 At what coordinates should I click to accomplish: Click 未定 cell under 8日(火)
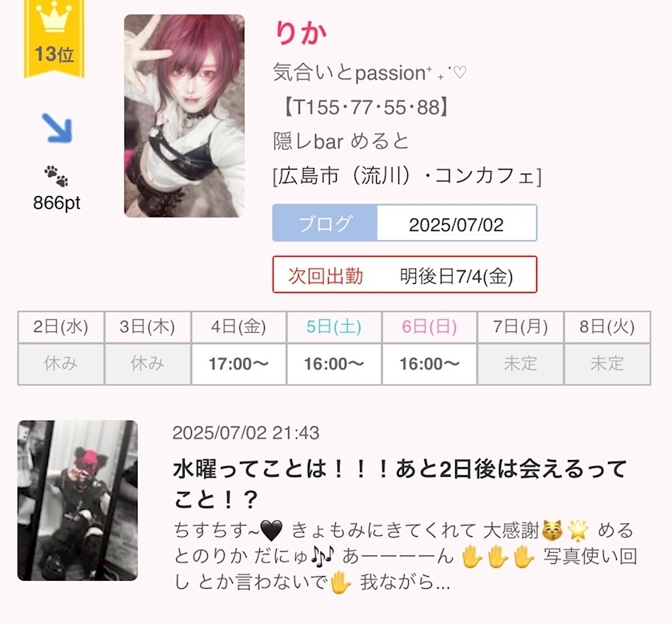(x=607, y=364)
